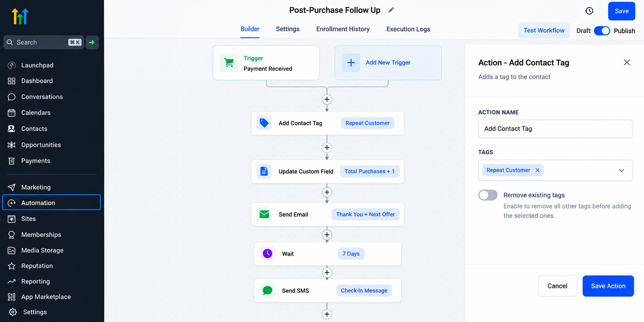Viewport: 644px width, 322px height.
Task: Click the purple clock icon on Wait step
Action: (x=268, y=254)
